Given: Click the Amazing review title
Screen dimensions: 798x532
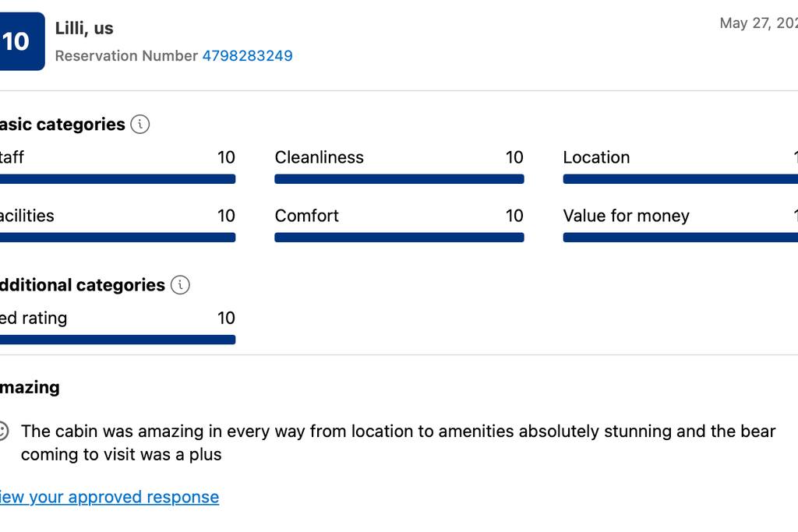Looking at the screenshot, I should (30, 387).
